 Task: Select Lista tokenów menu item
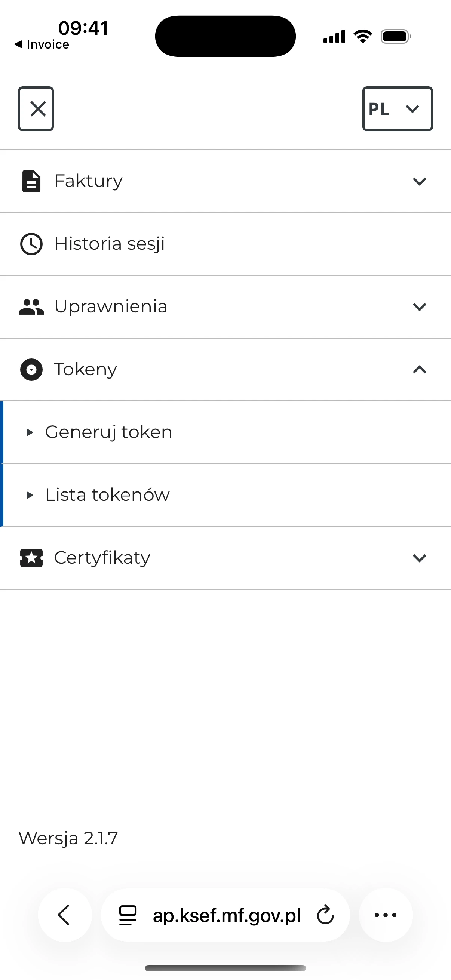[x=107, y=494]
